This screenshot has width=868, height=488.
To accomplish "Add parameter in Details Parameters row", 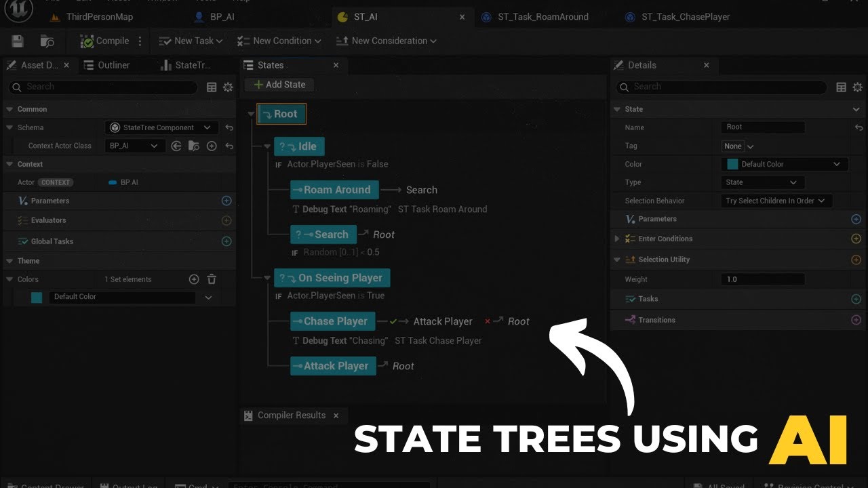I will click(x=856, y=219).
